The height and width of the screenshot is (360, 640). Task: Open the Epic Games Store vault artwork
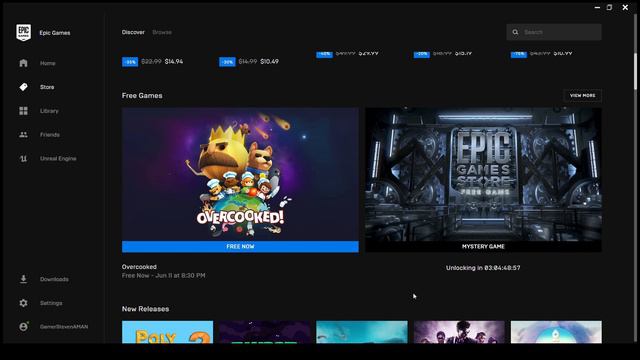coord(483,174)
